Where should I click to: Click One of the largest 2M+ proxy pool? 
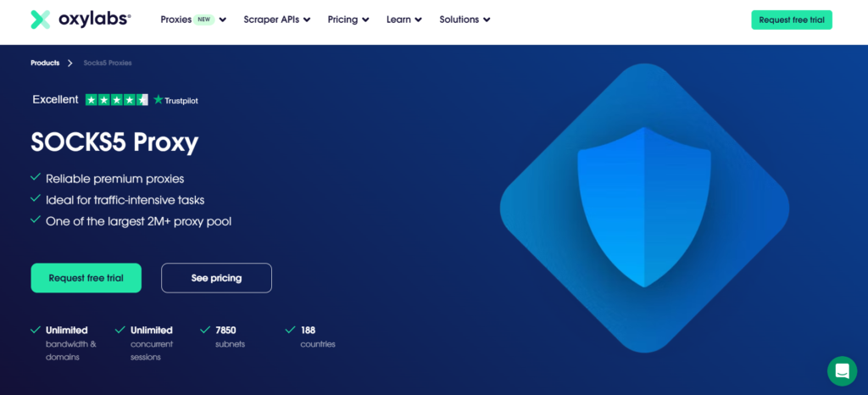coord(138,221)
